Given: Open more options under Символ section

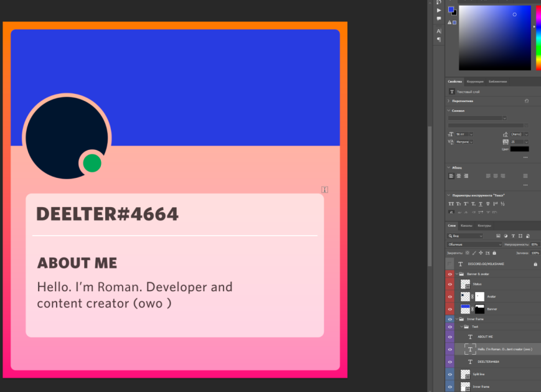Looking at the screenshot, I should pos(525,157).
